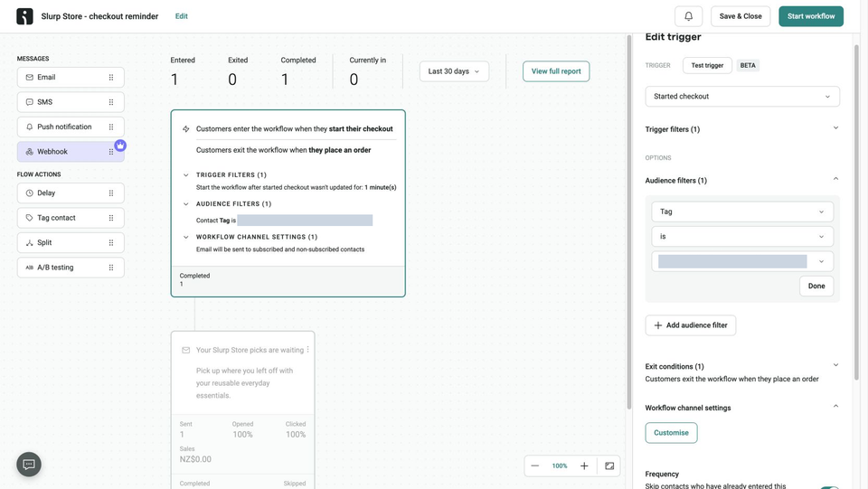
Task: Select the Delay flow action
Action: (x=71, y=193)
